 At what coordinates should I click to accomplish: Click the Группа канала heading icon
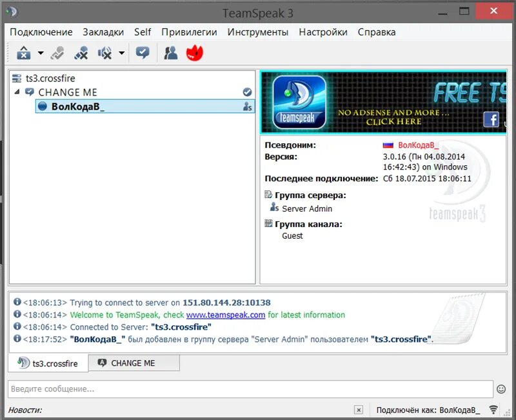tap(268, 224)
